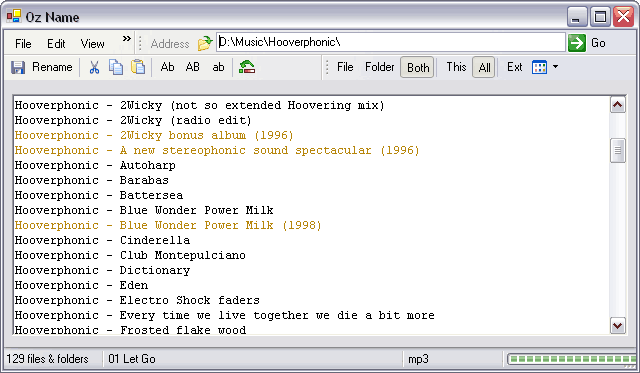Select black 'Blue Wonder Power Milk' row
Screen dimensions: 640x373
(144, 211)
